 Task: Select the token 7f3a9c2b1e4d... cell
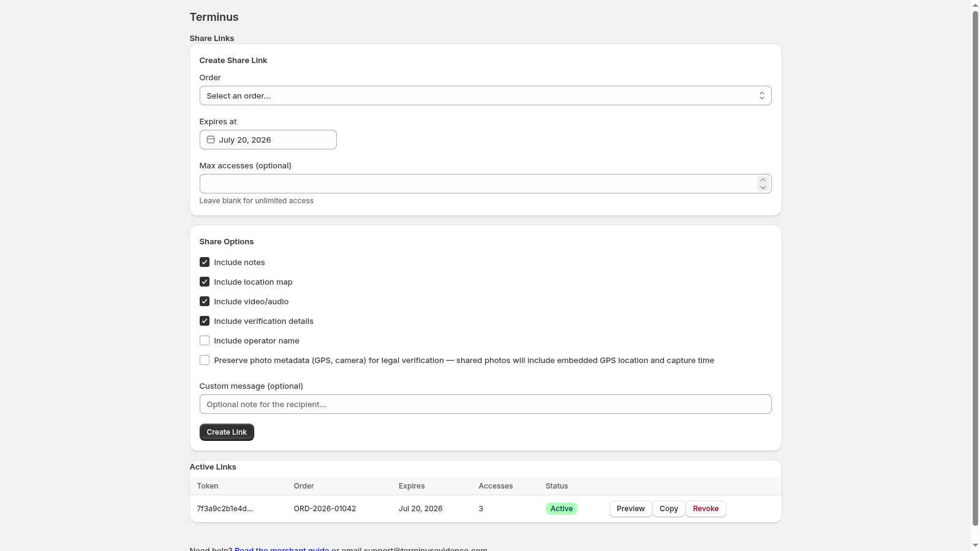click(225, 509)
